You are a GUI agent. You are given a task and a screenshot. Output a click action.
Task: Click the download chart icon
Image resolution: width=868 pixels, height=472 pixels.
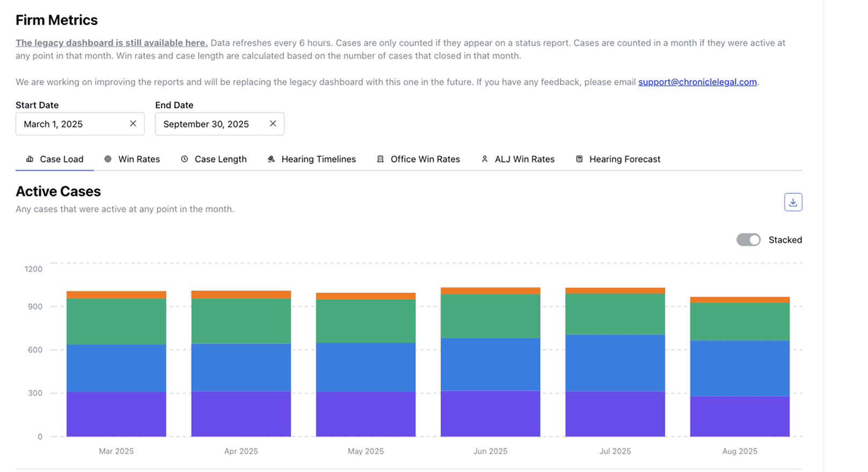[793, 202]
